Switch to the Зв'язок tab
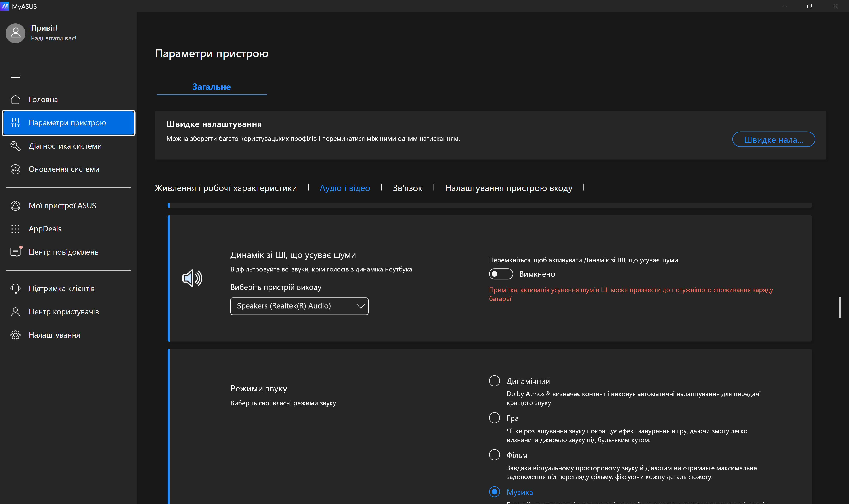 point(407,188)
